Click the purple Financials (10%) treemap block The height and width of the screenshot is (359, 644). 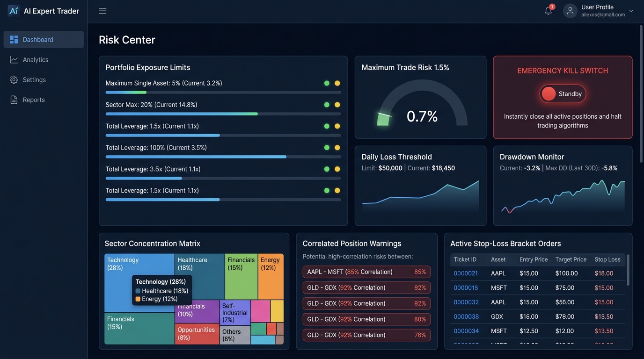click(x=197, y=312)
